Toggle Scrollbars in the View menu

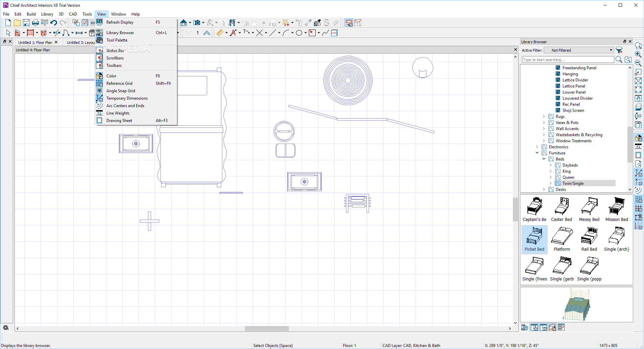[x=136, y=58]
